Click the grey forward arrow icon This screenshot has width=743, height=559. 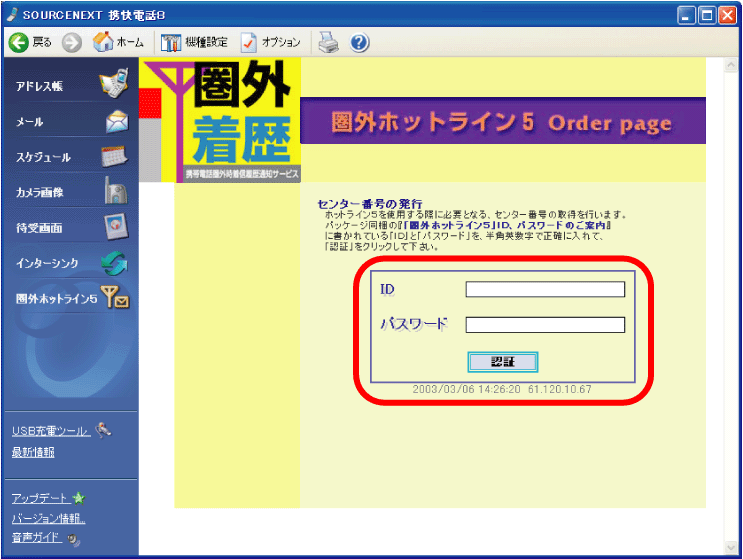(72, 43)
